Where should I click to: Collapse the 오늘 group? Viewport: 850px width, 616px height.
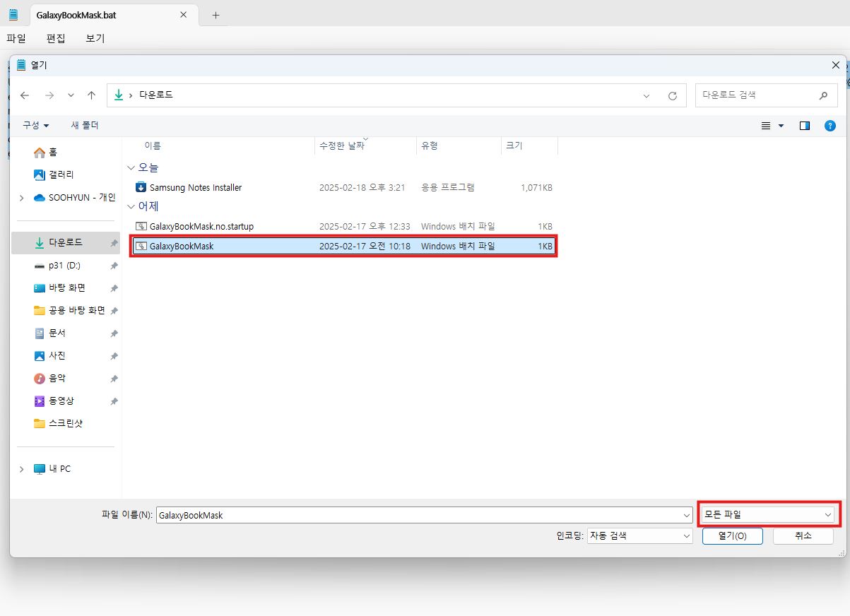coord(131,167)
